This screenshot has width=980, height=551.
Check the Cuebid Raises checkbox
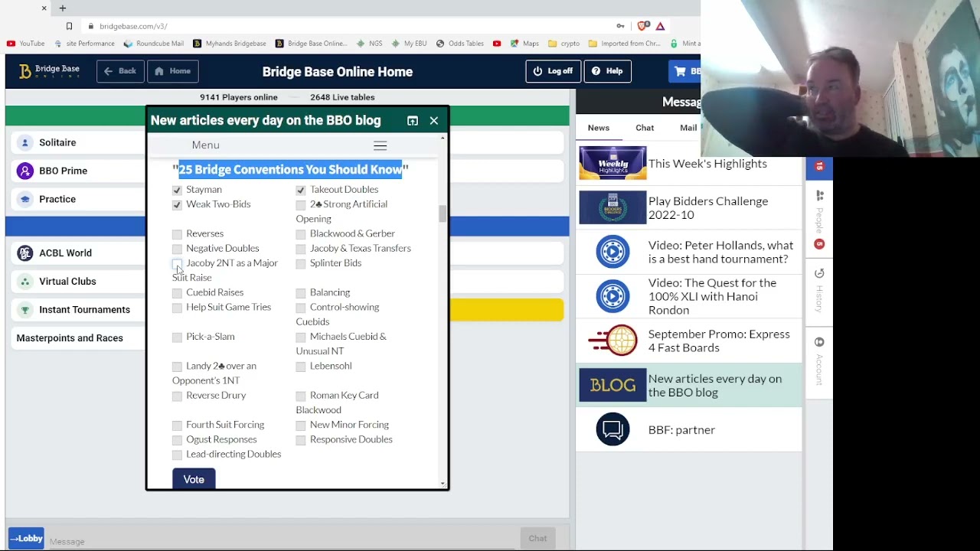(178, 293)
